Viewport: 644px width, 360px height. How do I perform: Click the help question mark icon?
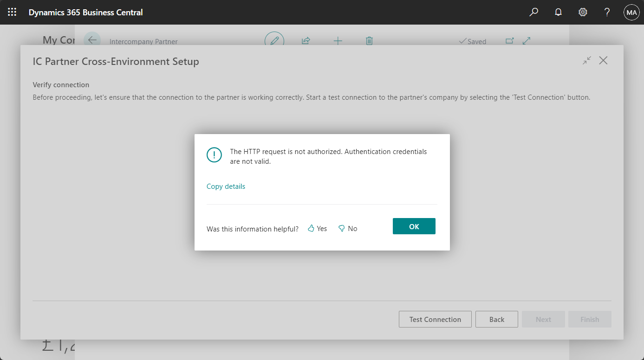coord(607,13)
